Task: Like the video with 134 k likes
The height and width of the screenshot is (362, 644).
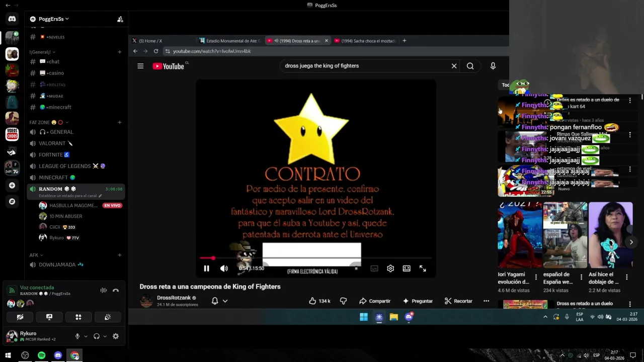Action: pyautogui.click(x=319, y=301)
